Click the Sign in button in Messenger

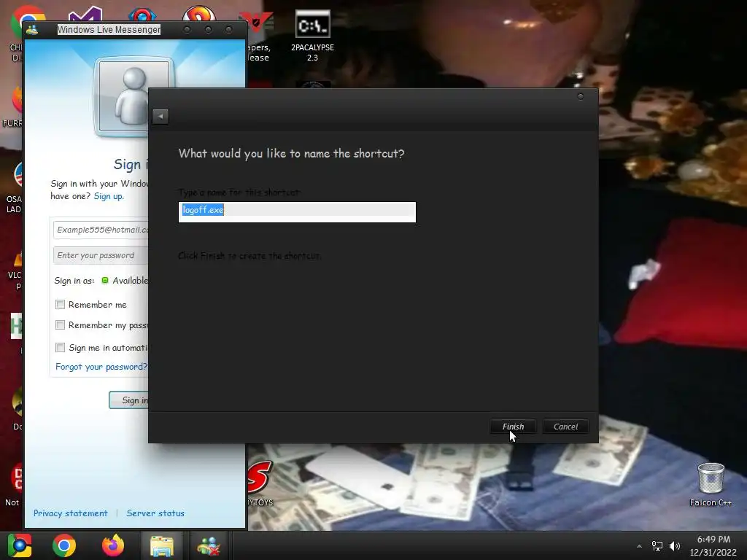click(x=128, y=400)
